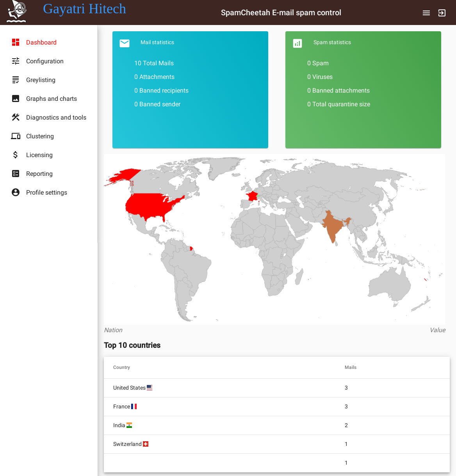Image resolution: width=456 pixels, height=476 pixels.
Task: Click the Greylisting list icon
Action: tap(16, 80)
